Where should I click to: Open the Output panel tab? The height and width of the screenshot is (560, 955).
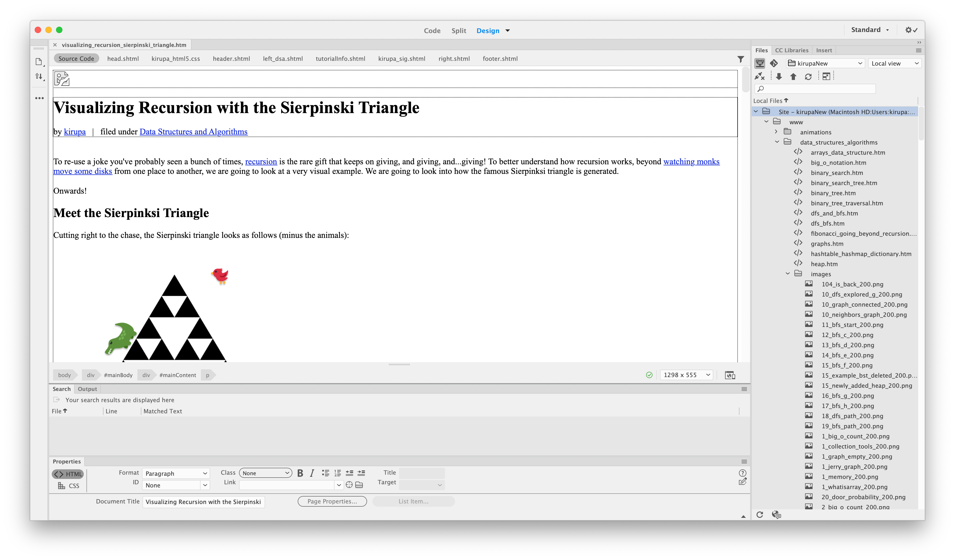click(87, 389)
